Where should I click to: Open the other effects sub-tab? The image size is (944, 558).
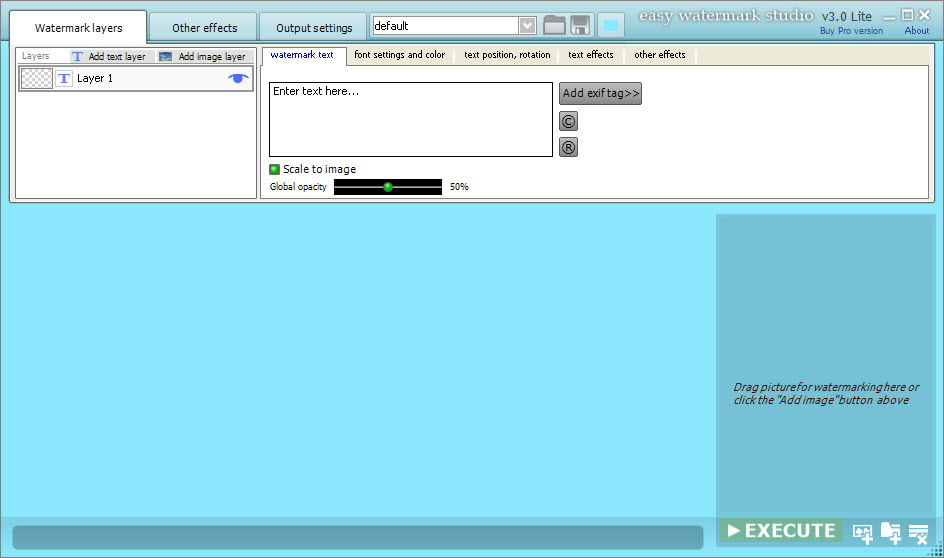tap(659, 55)
